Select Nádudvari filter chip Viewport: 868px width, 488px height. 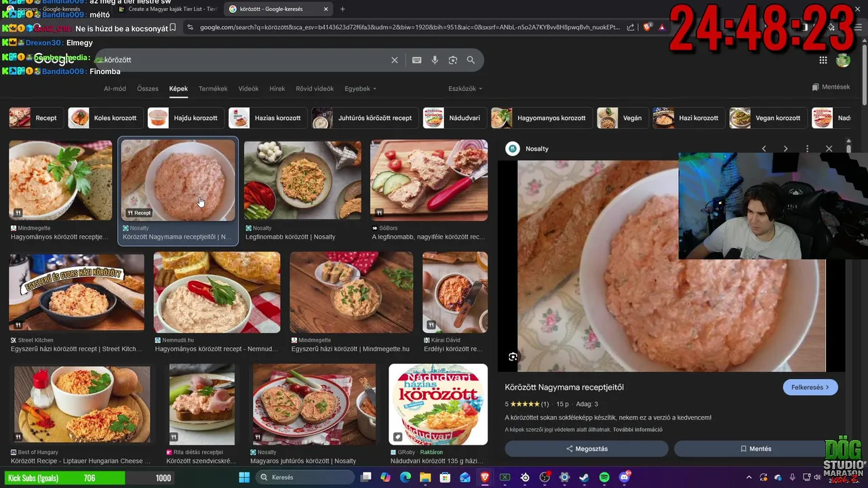454,118
